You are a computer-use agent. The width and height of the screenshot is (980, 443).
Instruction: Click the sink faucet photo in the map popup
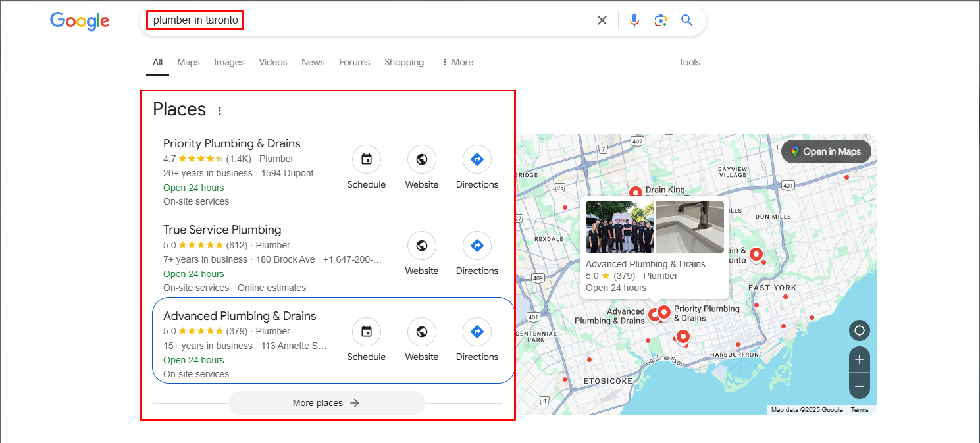(690, 227)
